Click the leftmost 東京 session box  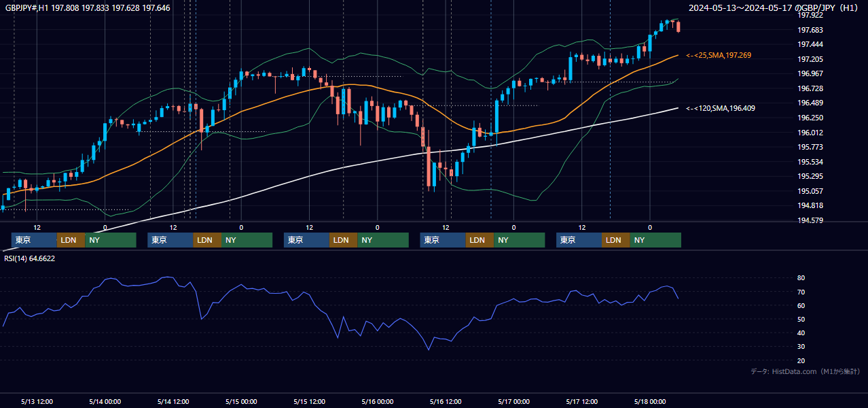pos(34,240)
